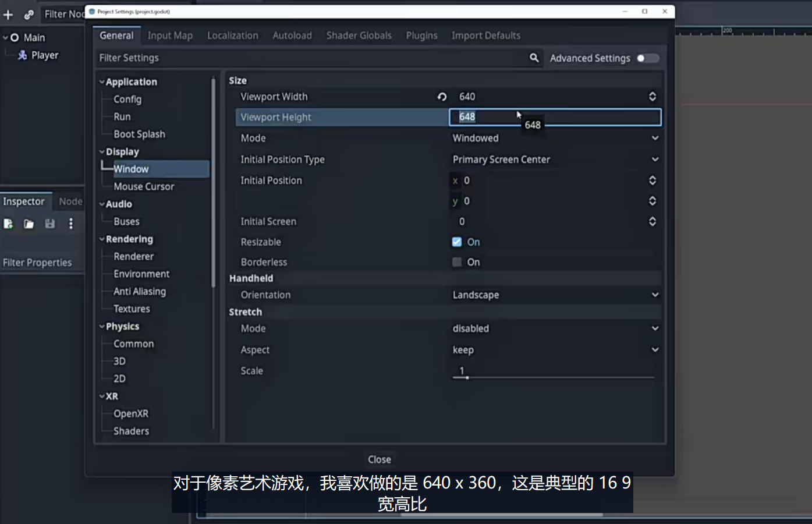Select Config under Application

[127, 100]
